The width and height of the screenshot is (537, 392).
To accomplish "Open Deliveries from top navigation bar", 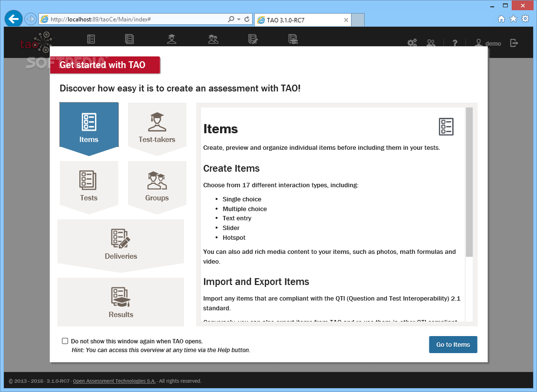I will [253, 39].
